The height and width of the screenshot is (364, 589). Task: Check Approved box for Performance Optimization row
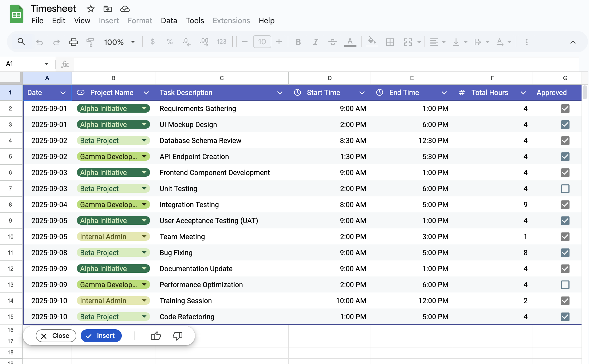[565, 285]
